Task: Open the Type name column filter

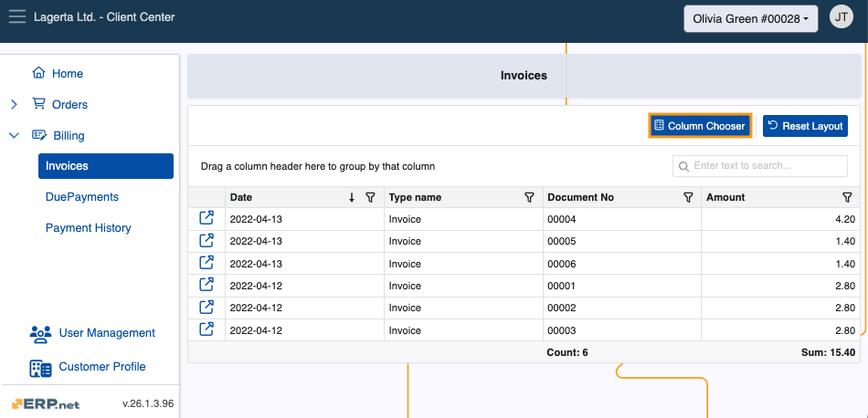Action: tap(529, 197)
